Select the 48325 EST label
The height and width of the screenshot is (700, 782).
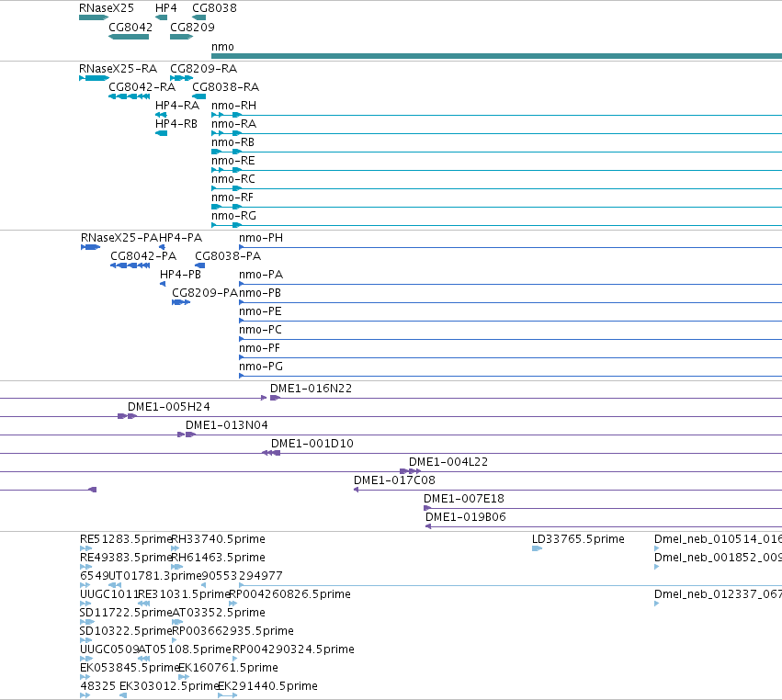pos(97,686)
